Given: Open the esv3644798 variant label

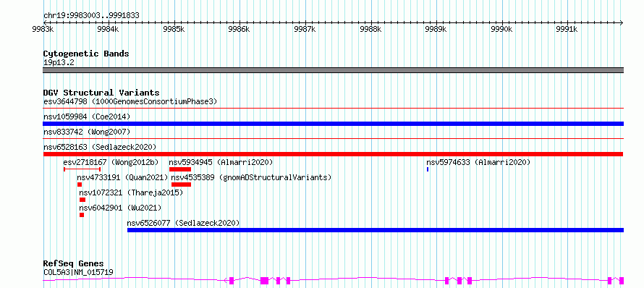Looking at the screenshot, I should point(130,101).
